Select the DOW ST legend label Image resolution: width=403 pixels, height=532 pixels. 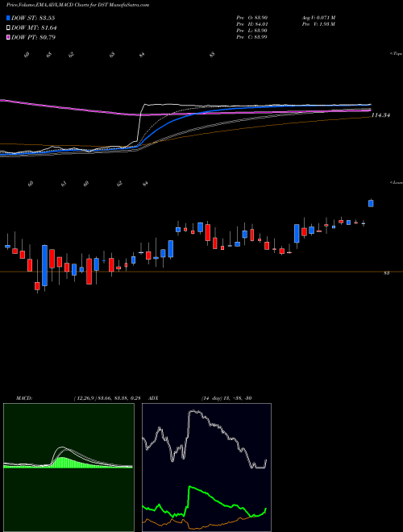coord(33,18)
